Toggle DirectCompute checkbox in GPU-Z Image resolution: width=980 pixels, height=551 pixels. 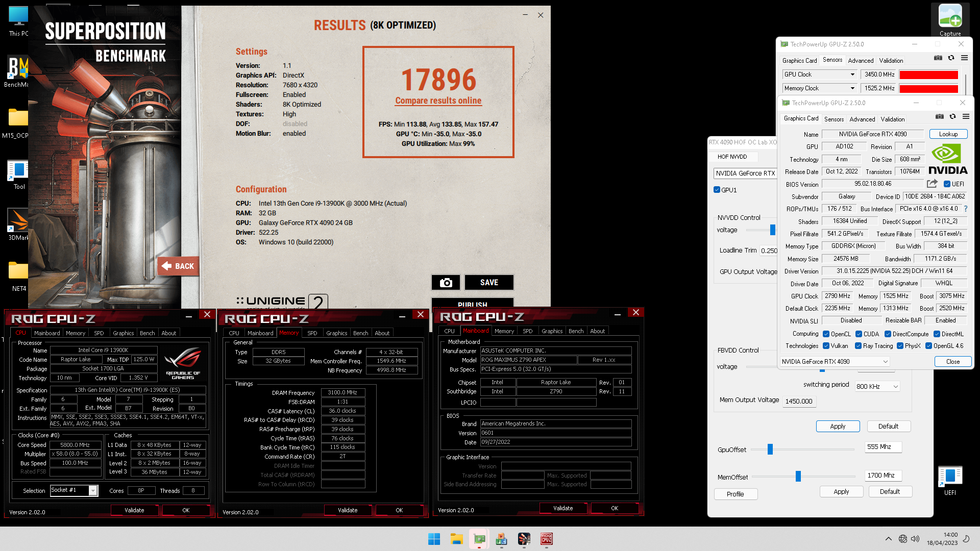(888, 334)
